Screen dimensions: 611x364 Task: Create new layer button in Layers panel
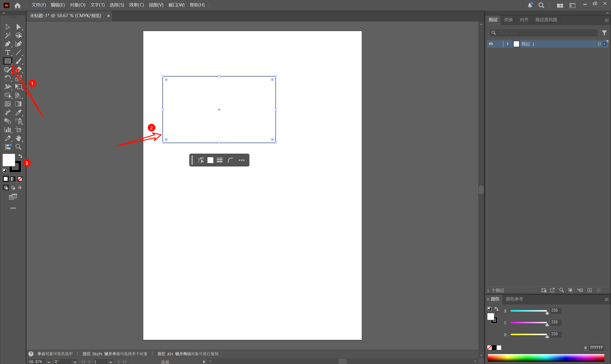(590, 290)
